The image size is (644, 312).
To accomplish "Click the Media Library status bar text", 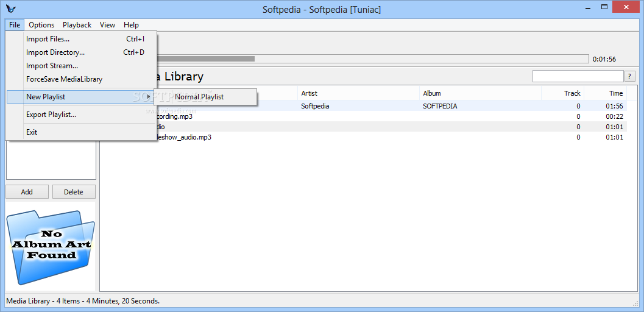I will click(83, 301).
